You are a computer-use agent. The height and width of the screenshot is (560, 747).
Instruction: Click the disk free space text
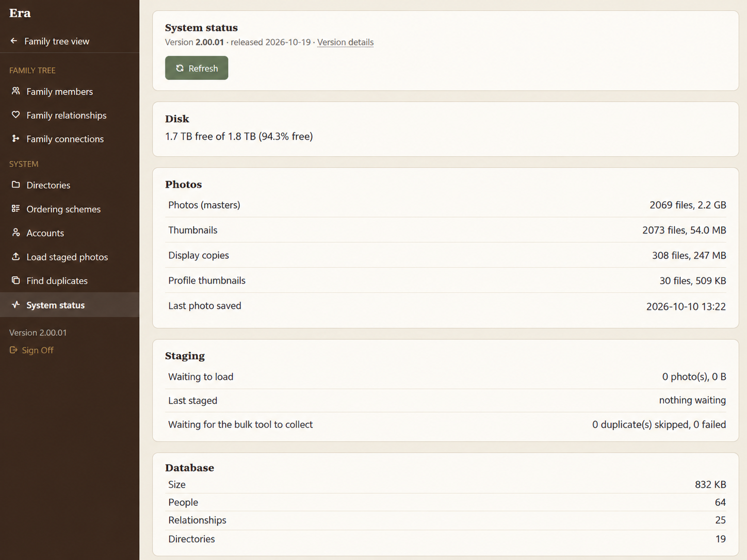click(x=239, y=136)
